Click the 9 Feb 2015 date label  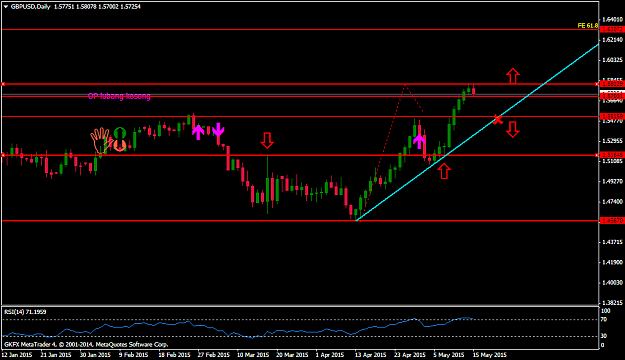[x=134, y=354]
